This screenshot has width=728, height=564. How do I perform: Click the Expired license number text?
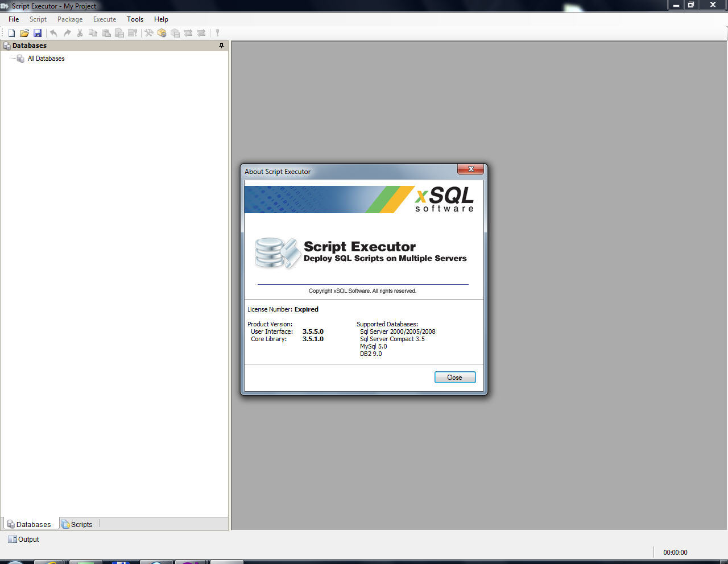pos(307,309)
